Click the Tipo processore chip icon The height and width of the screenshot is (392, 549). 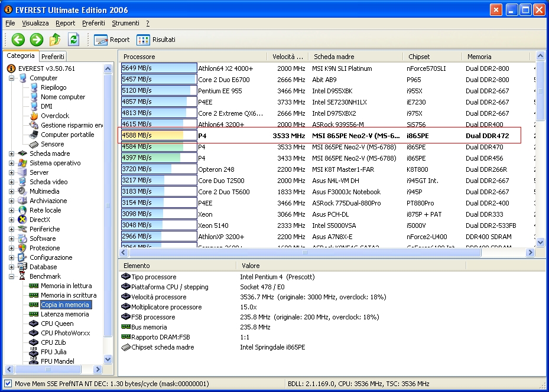coord(126,277)
